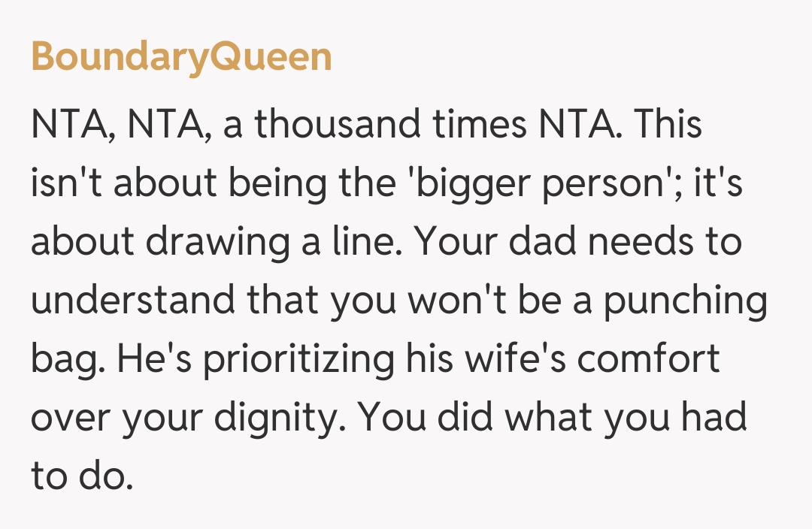
Task: Click the final words 'to do.'
Action: (82, 476)
